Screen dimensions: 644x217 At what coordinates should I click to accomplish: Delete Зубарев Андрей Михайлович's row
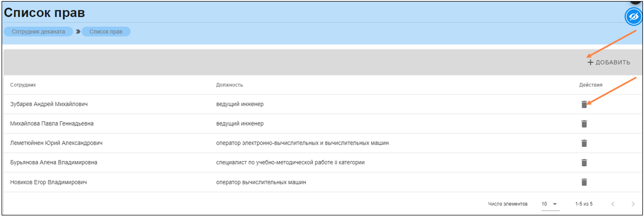tap(584, 105)
